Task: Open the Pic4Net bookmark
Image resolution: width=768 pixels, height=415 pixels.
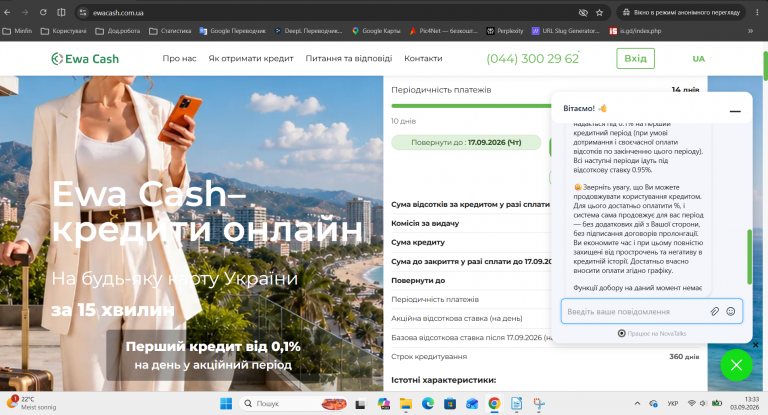Action: click(443, 31)
